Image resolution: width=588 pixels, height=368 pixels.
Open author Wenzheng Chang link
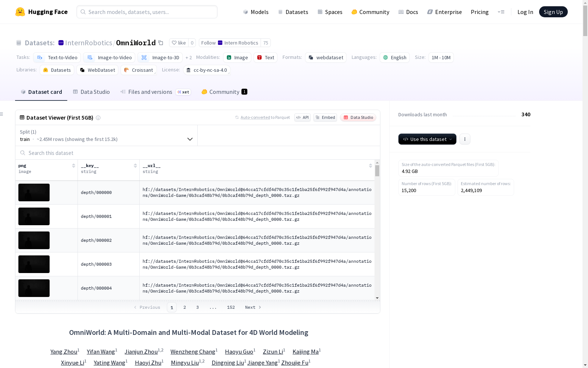(193, 352)
